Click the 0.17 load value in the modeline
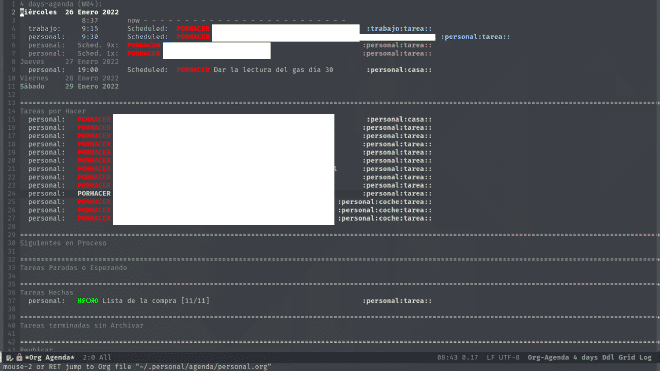Image resolution: width=660 pixels, height=371 pixels. (470, 358)
